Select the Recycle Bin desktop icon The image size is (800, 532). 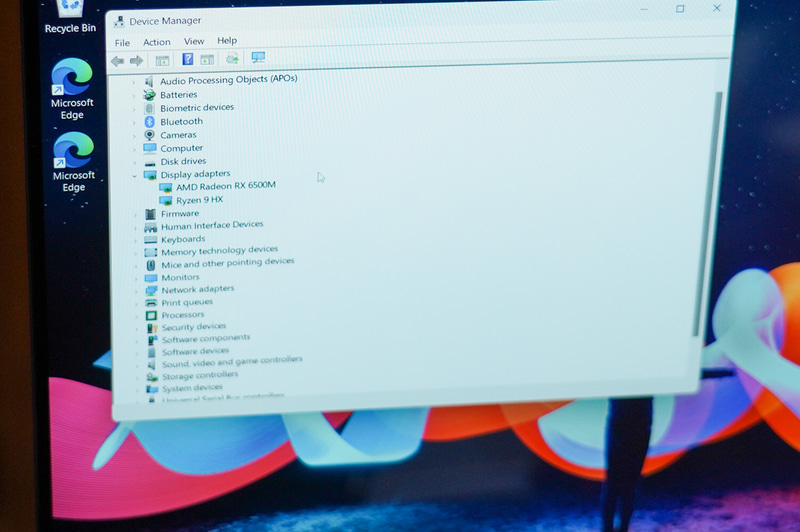(70, 17)
